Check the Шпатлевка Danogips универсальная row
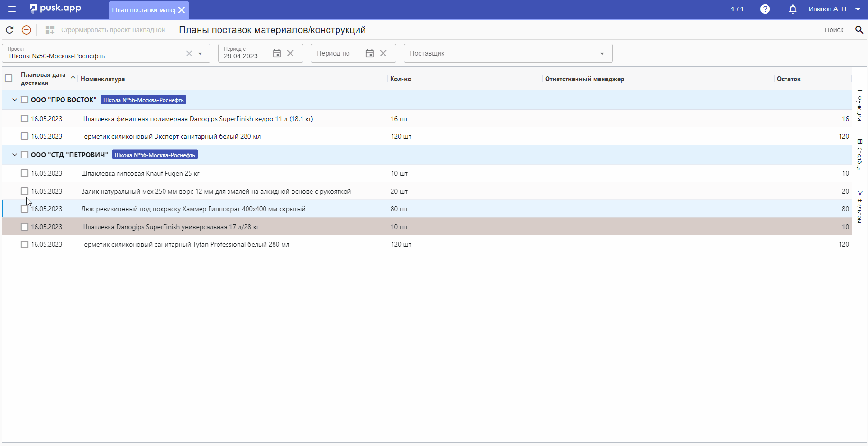 25,227
